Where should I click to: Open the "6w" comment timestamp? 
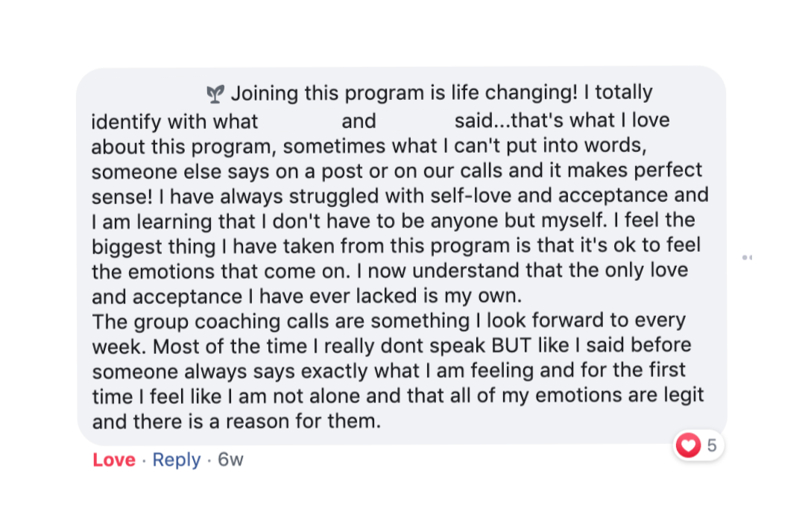(x=230, y=460)
